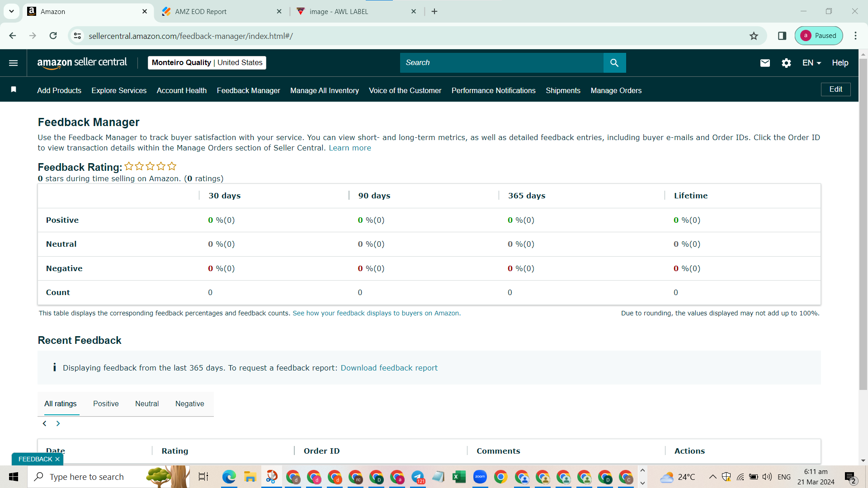This screenshot has width=868, height=488.
Task: View site information icon in address bar
Action: click(x=78, y=36)
